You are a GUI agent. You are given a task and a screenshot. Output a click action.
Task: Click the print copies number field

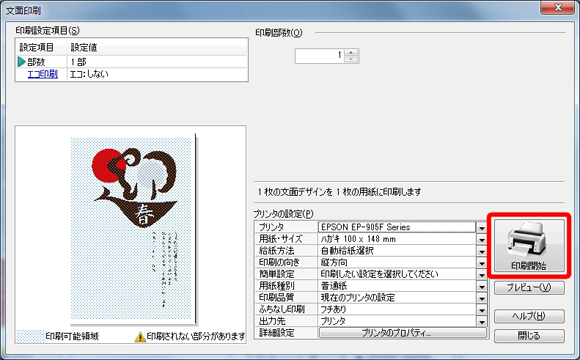click(x=320, y=56)
